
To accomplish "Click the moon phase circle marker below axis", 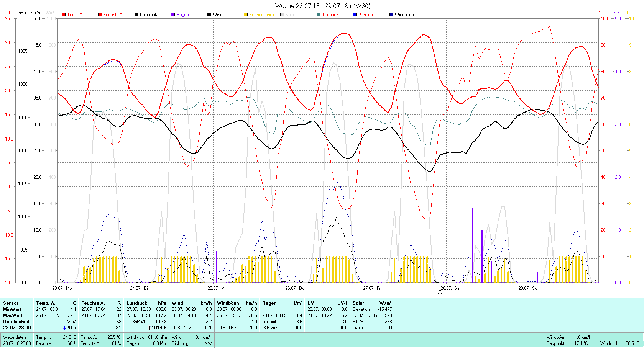I will click(440, 292).
